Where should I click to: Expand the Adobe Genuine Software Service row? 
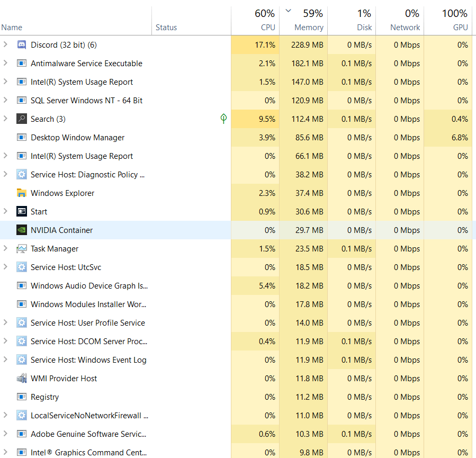(5, 434)
